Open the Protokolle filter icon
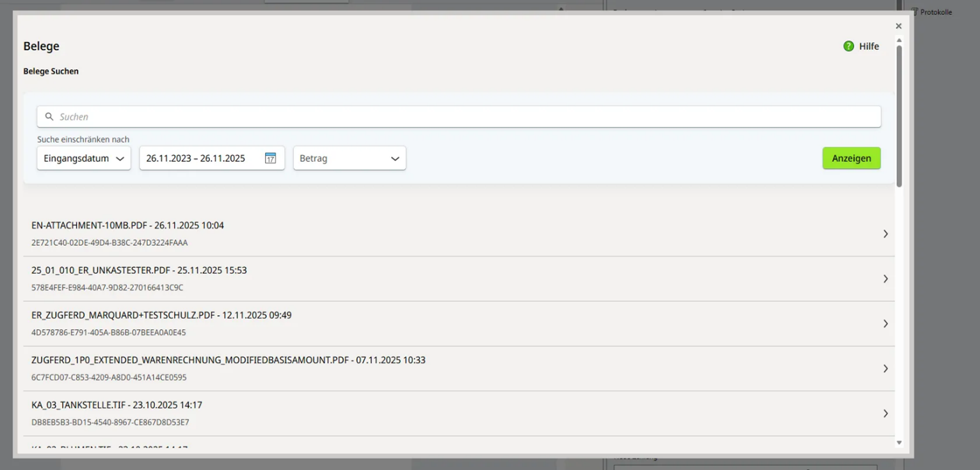This screenshot has width=980, height=470. (x=915, y=12)
